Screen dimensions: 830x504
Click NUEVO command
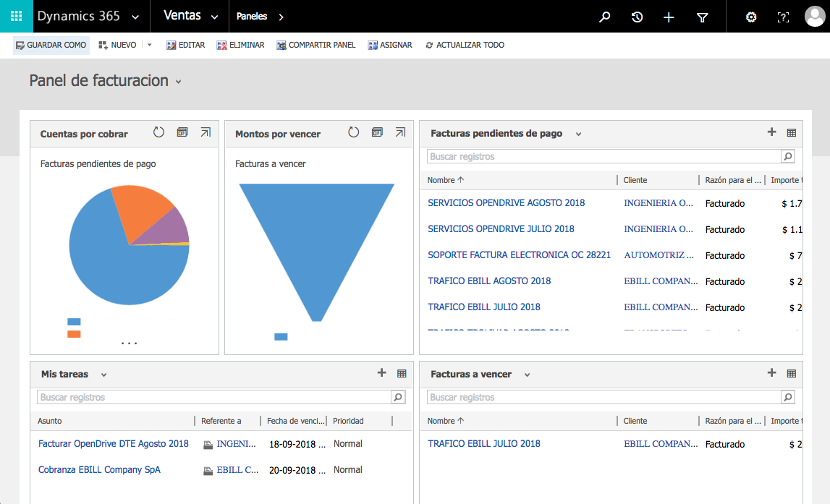point(117,45)
